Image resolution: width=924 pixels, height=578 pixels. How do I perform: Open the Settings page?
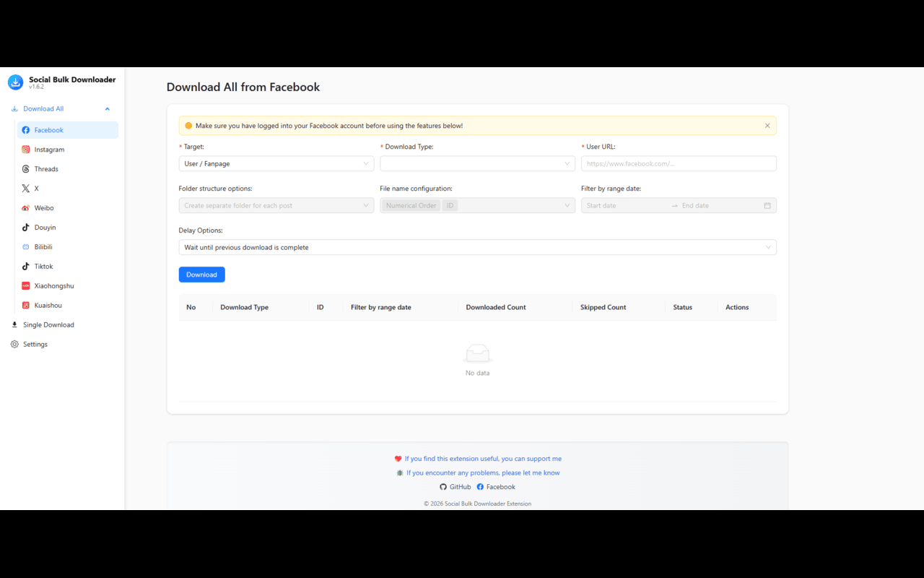pyautogui.click(x=35, y=344)
